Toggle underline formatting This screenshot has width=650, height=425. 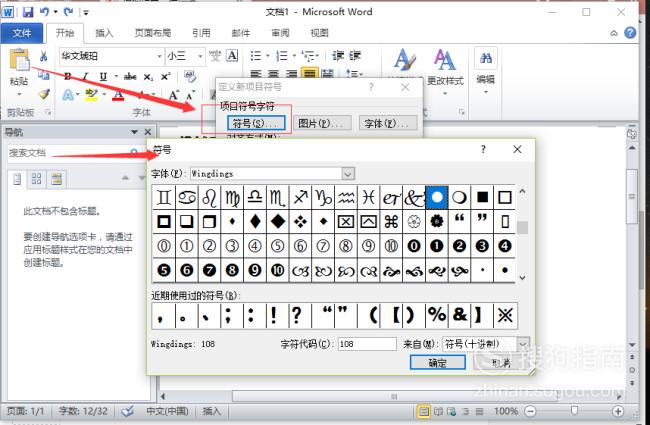coord(103,77)
